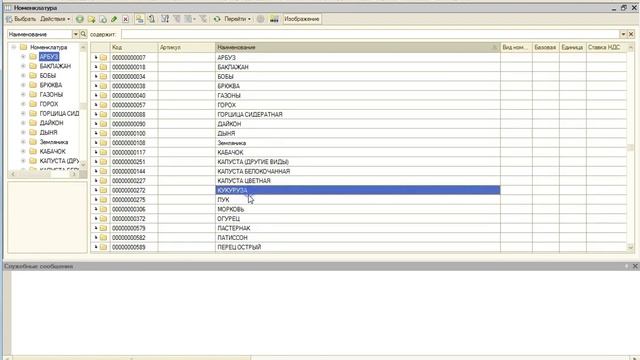Click the Refresh list icon
The height and width of the screenshot is (360, 640).
[x=217, y=19]
